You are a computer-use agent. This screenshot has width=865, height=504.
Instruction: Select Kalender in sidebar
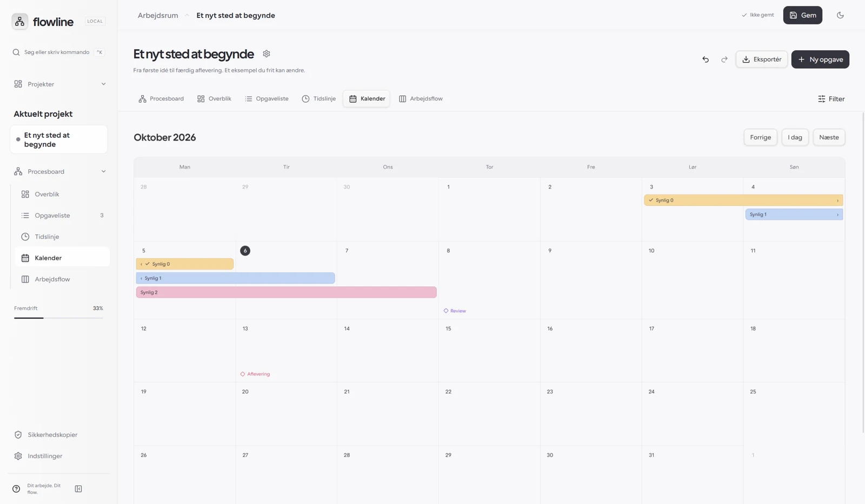click(x=63, y=258)
